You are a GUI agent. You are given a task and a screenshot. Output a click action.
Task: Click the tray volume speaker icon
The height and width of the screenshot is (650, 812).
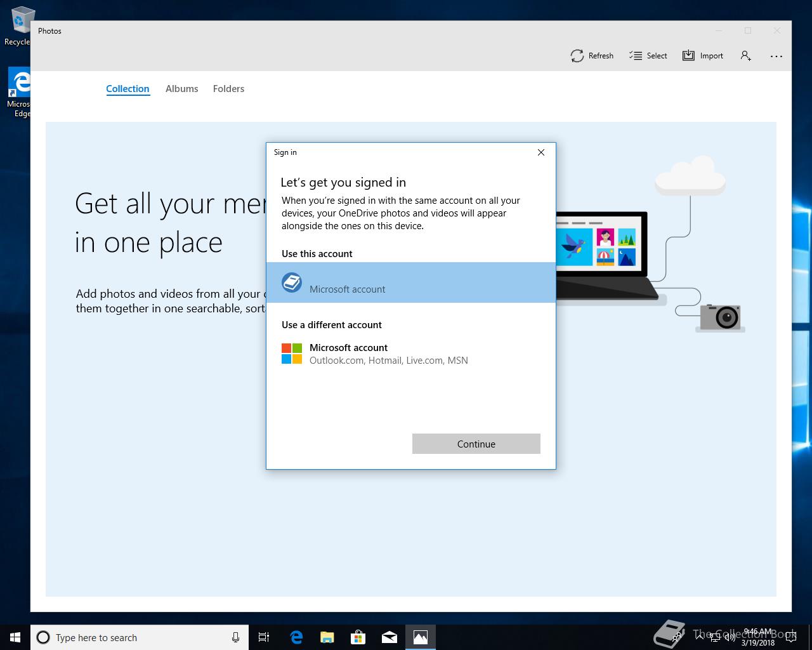(730, 638)
